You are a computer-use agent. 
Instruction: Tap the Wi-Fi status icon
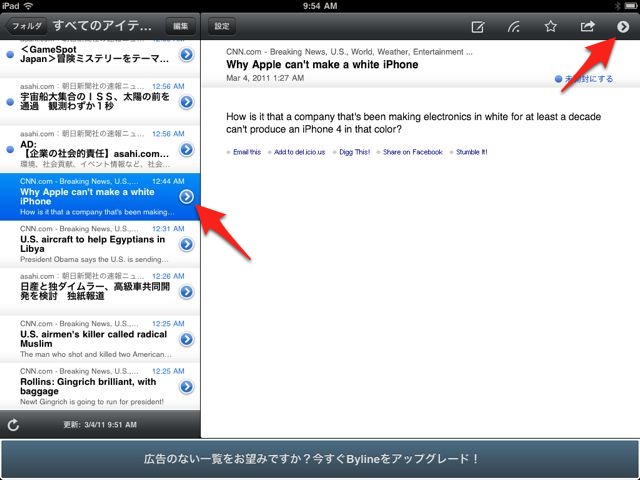click(29, 6)
